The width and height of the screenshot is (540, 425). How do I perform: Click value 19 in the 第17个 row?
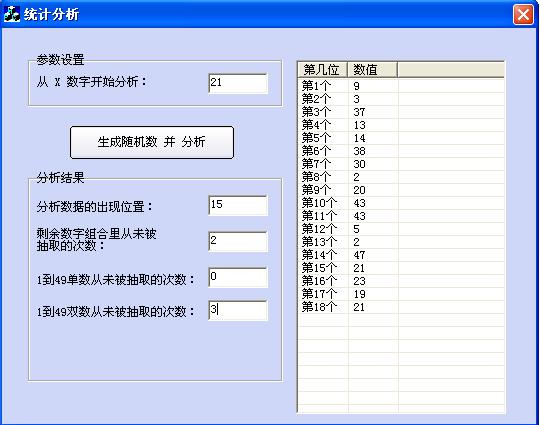(359, 294)
